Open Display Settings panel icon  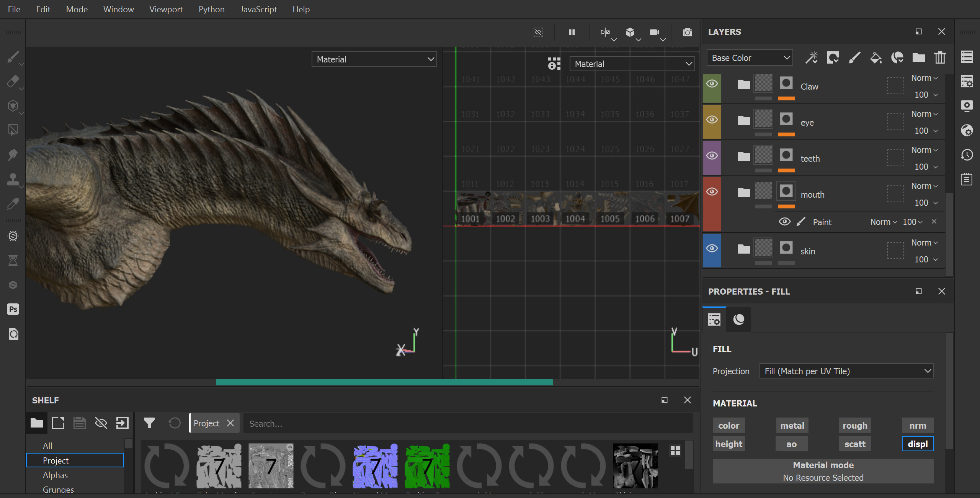[x=967, y=106]
